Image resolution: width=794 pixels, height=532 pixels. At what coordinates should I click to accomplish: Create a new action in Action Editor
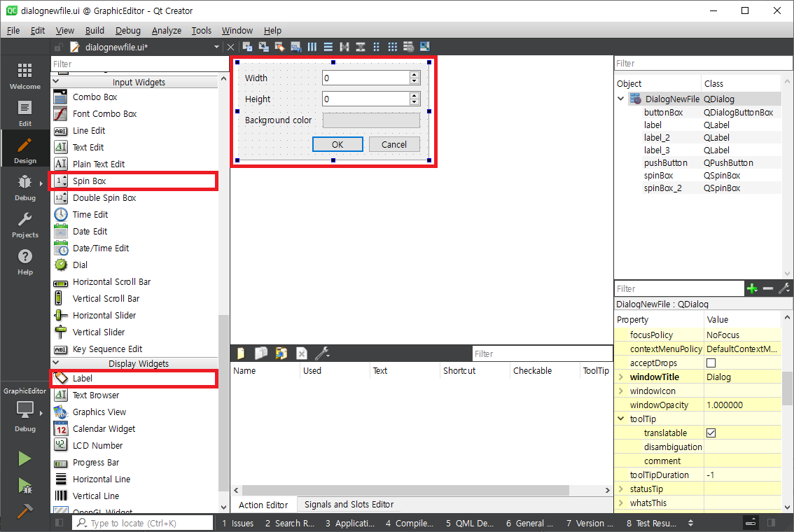(x=241, y=353)
